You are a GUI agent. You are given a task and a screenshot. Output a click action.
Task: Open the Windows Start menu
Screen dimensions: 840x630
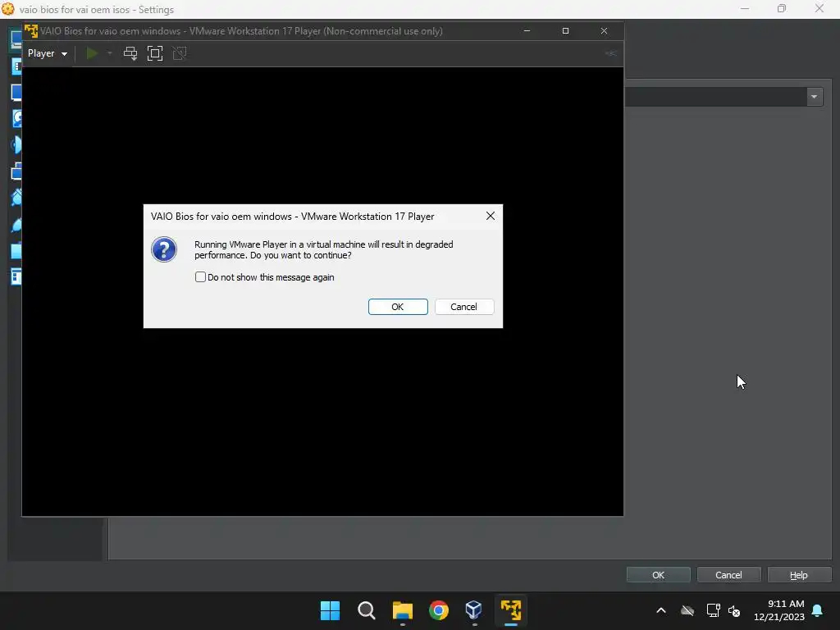(x=330, y=610)
